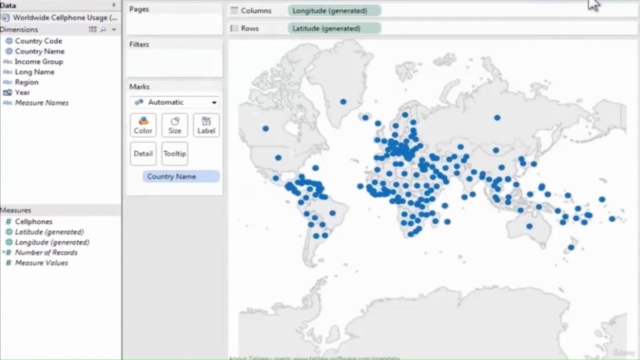Click the search icon in Dimensions header
640x360 pixels.
click(103, 29)
